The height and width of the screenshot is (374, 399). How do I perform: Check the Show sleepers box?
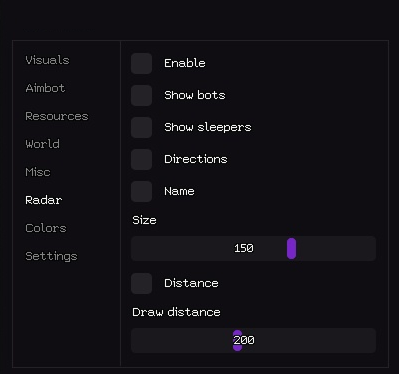[142, 127]
